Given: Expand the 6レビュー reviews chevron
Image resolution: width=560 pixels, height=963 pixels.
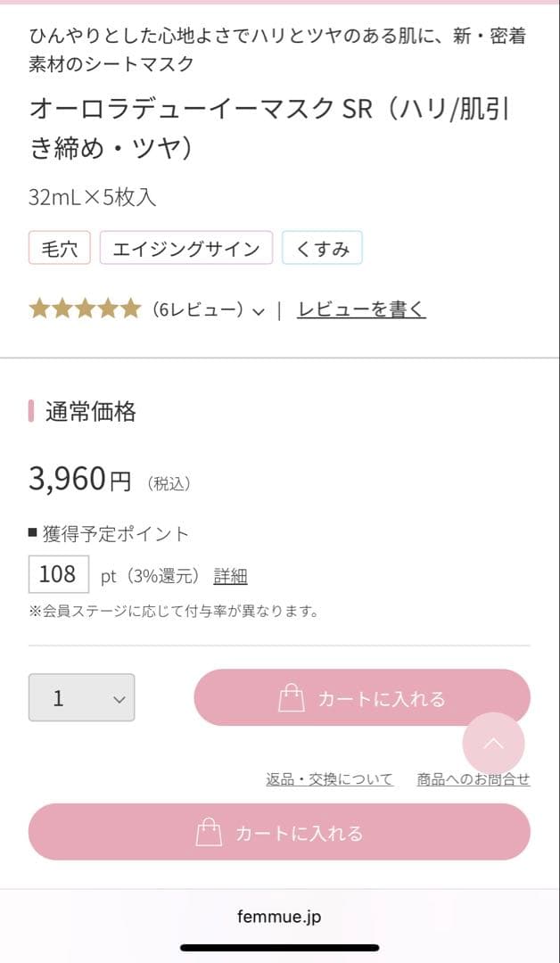Looking at the screenshot, I should [x=259, y=311].
